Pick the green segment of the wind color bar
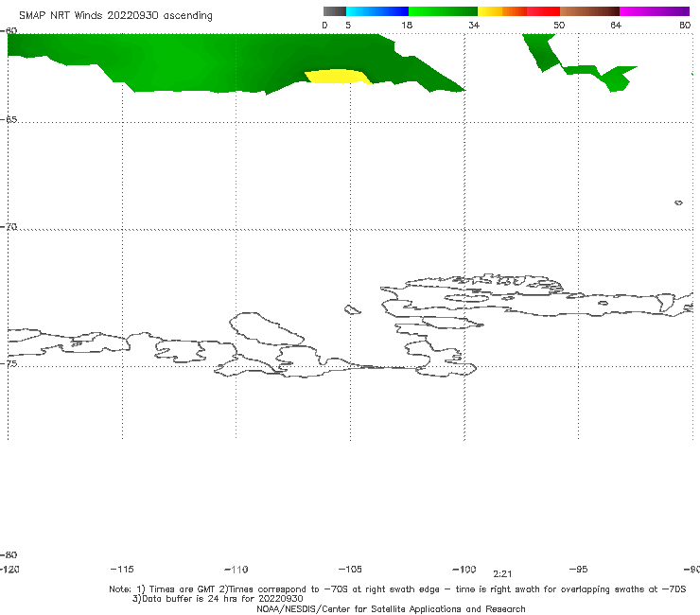 pyautogui.click(x=443, y=11)
